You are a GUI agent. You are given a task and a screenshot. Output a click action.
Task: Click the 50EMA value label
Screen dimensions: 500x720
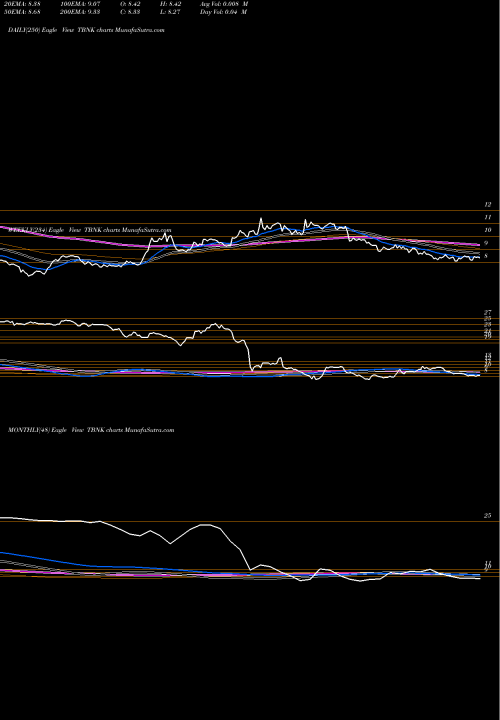tap(24, 12)
